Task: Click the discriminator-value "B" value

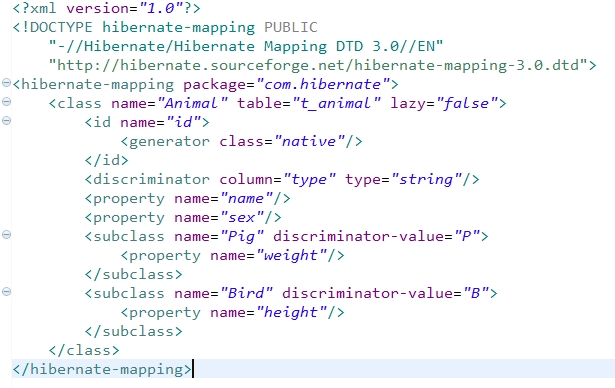Action: [476, 293]
